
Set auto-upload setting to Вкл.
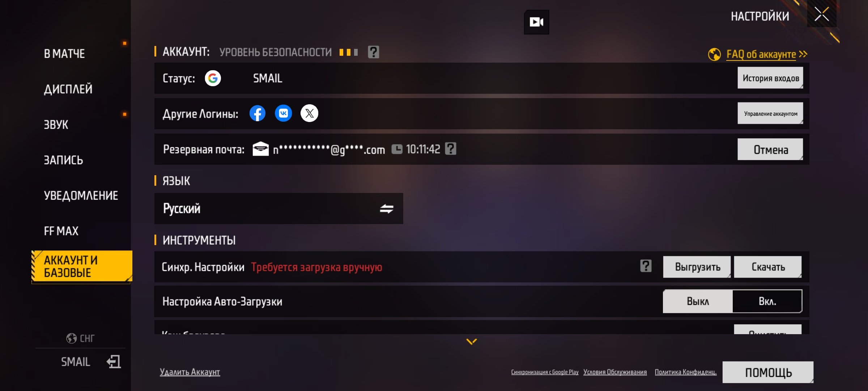[x=767, y=301]
